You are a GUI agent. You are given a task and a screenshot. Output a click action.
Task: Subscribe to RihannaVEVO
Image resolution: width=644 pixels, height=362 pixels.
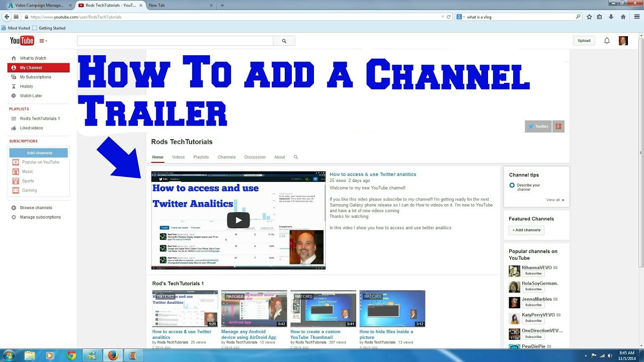533,274
